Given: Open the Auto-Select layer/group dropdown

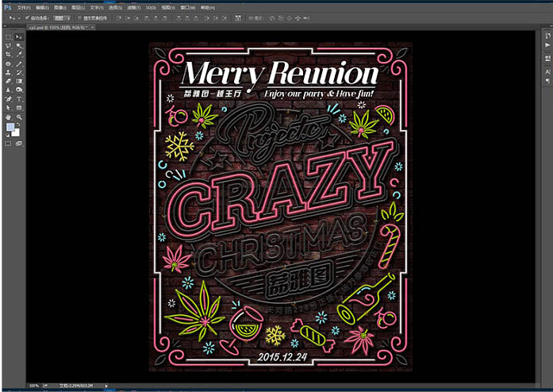Looking at the screenshot, I should [63, 16].
